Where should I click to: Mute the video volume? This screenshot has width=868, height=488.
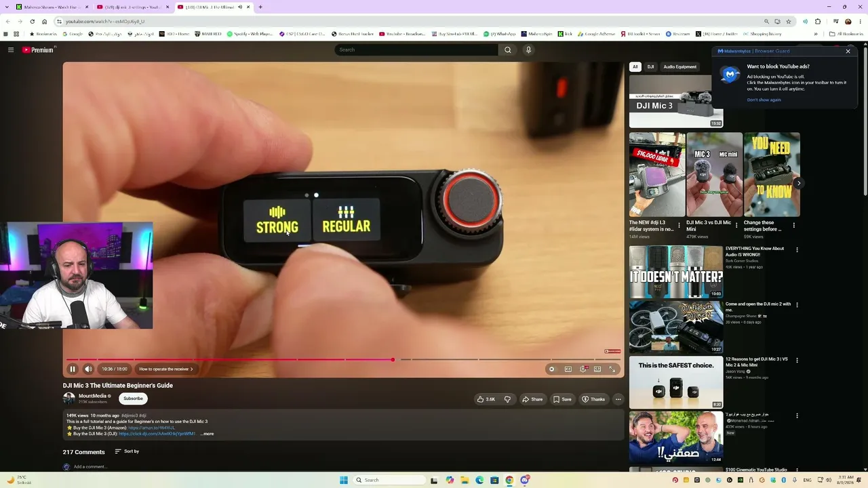pos(88,369)
